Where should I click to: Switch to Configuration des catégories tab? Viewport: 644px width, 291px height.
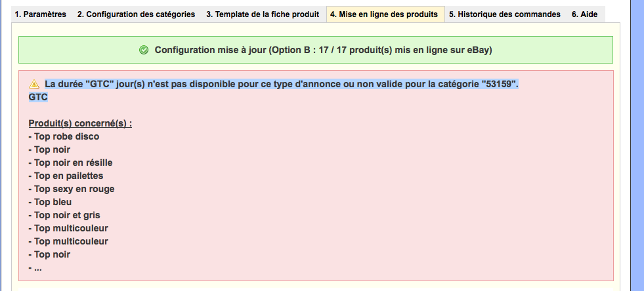[x=137, y=14]
